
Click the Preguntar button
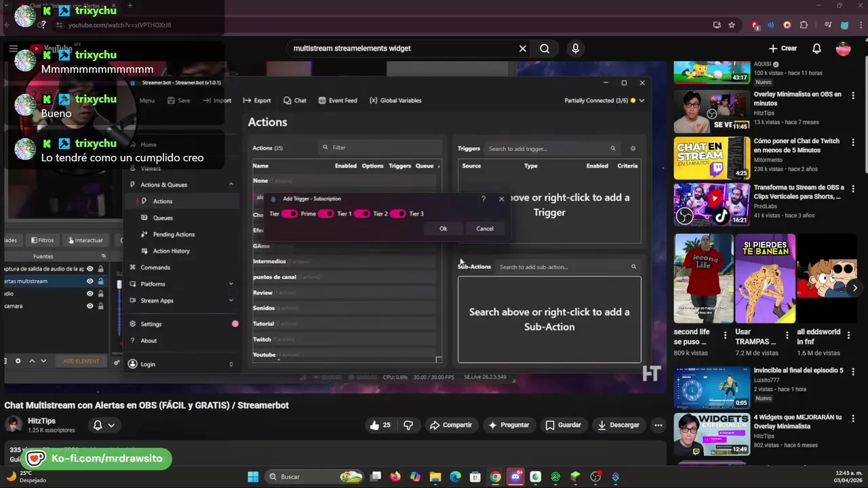click(x=508, y=425)
